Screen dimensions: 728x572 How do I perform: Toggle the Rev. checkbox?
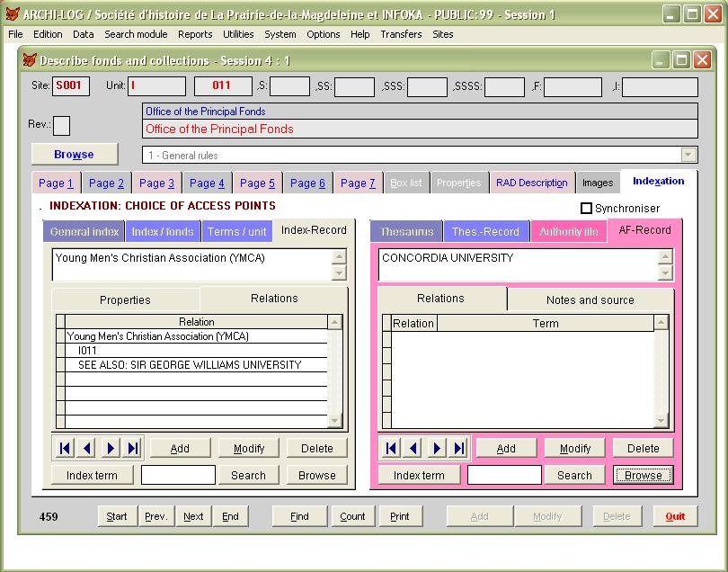tap(61, 125)
